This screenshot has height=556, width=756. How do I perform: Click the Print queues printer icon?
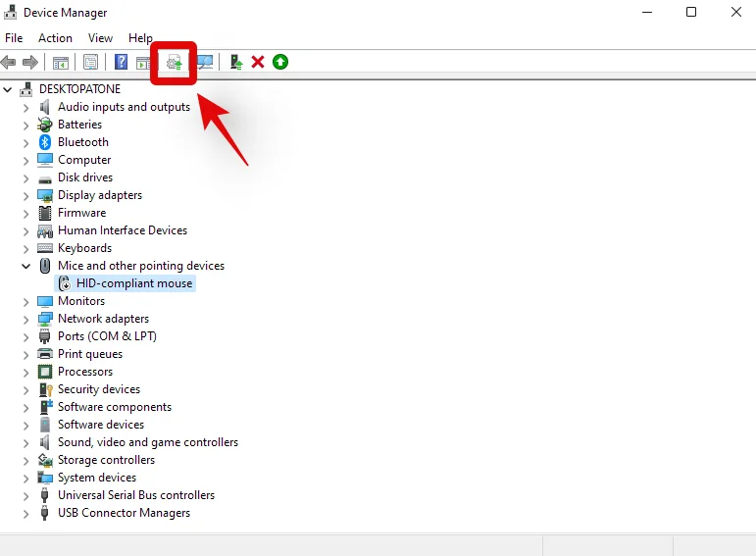click(x=45, y=354)
